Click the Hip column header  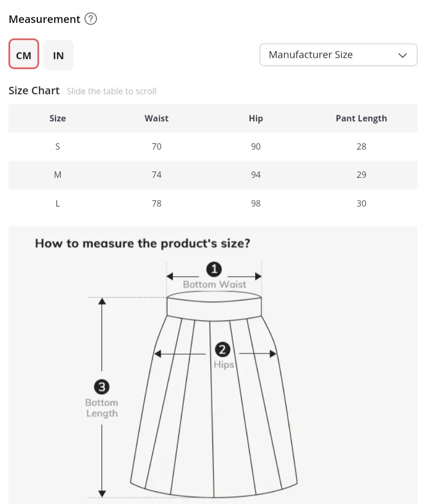point(256,119)
